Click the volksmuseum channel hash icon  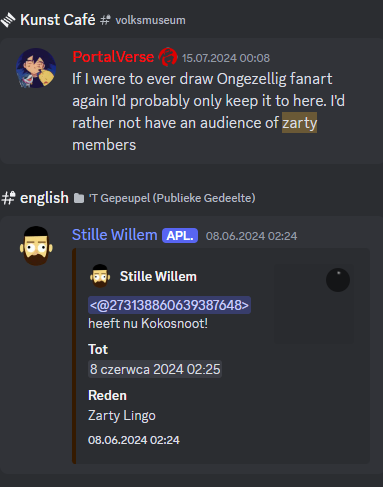point(105,20)
